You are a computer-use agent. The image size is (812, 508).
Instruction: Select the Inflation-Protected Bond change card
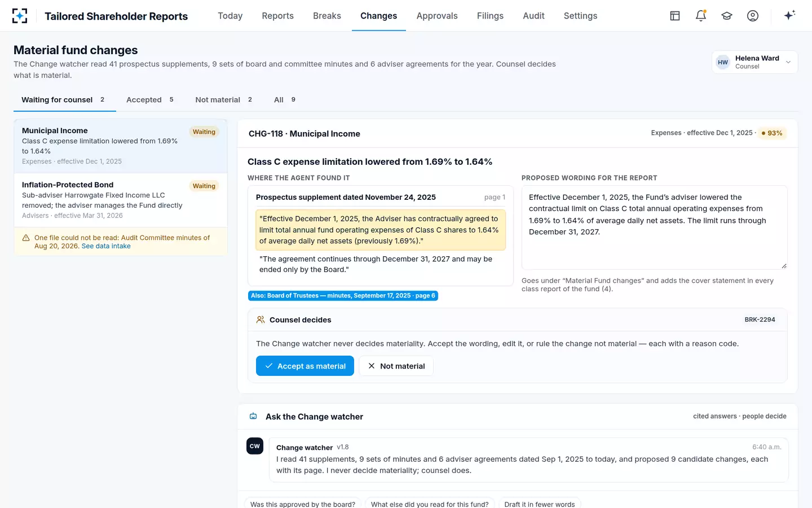click(x=121, y=200)
